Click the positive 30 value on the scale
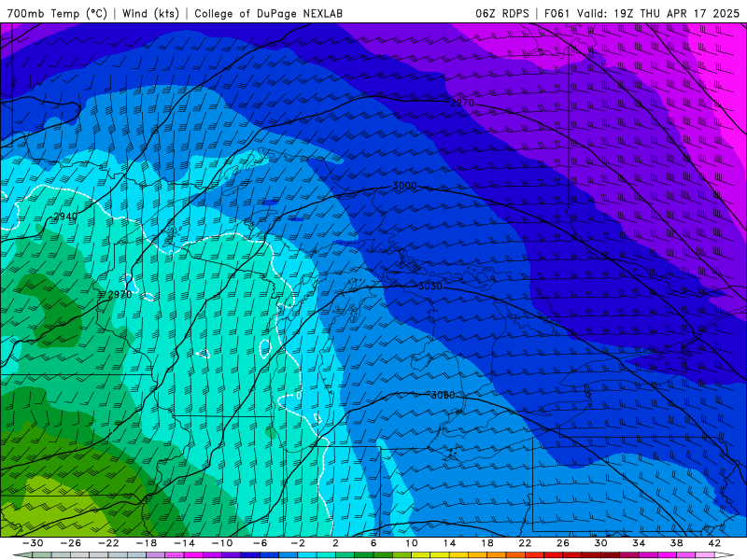The width and height of the screenshot is (747, 560). [600, 543]
